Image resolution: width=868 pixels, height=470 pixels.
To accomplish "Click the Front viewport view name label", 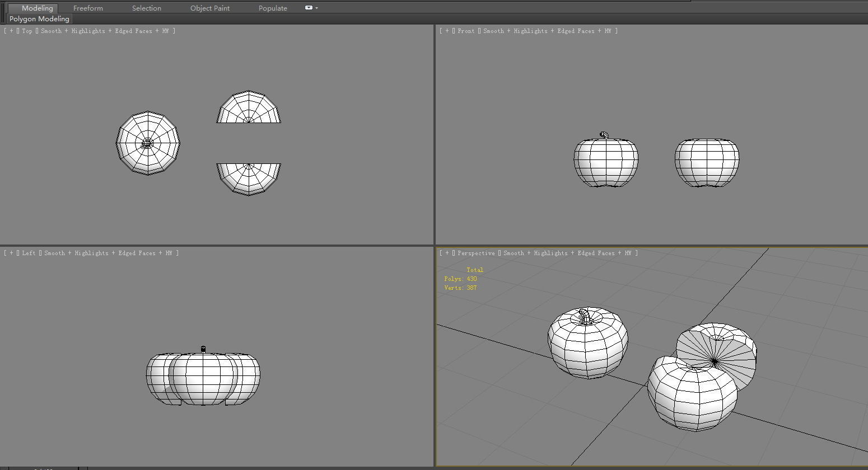I will tap(466, 31).
